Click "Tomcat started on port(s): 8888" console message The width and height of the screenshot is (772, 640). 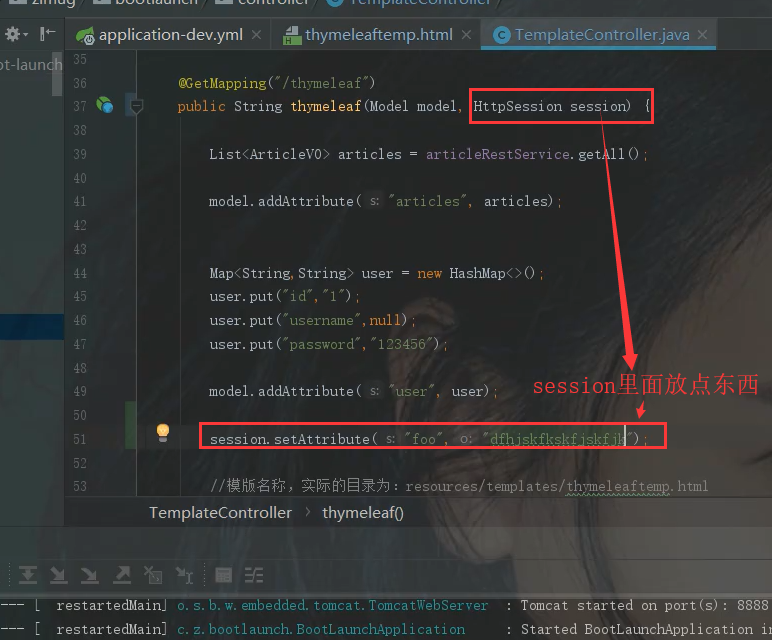[x=644, y=606]
